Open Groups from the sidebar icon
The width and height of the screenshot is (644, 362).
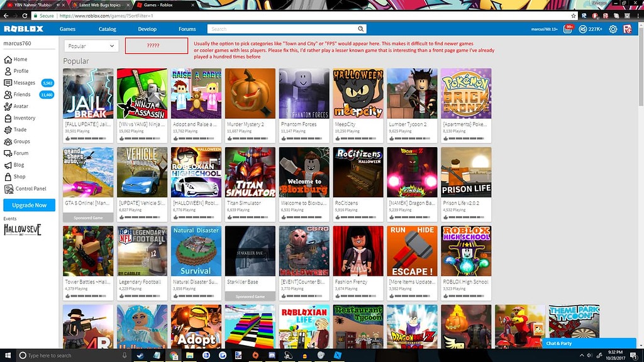(8, 141)
